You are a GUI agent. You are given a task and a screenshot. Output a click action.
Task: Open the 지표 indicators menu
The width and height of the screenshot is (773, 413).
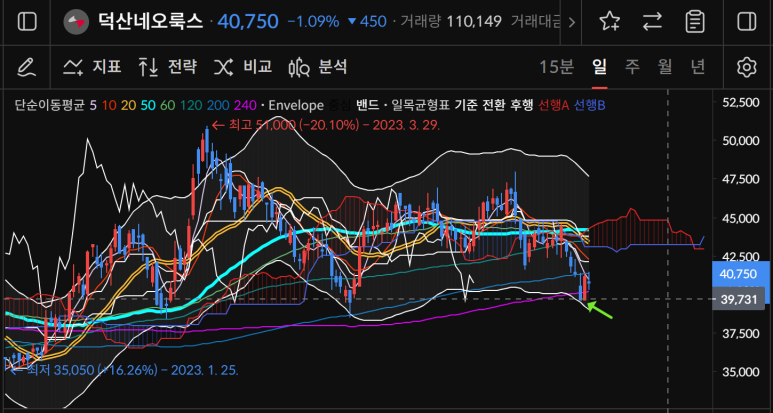[x=93, y=67]
